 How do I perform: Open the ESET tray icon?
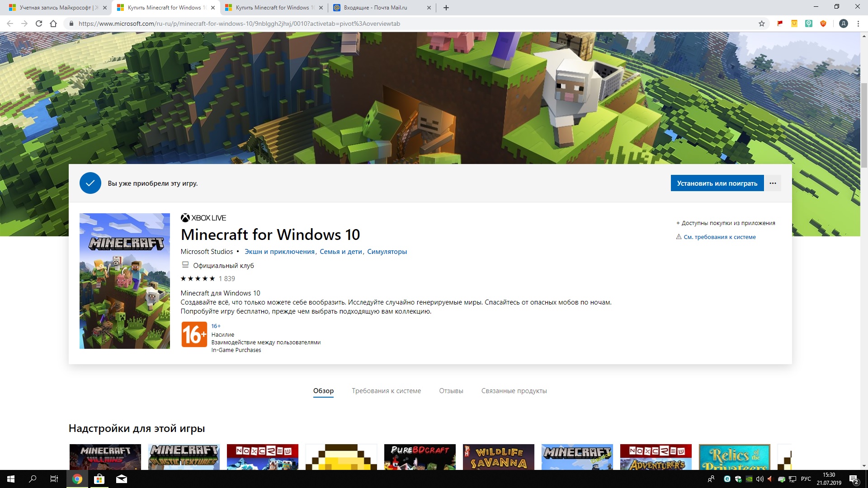[727, 479]
